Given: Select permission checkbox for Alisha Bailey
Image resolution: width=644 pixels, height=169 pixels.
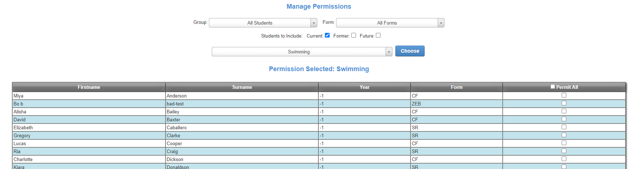Looking at the screenshot, I should (x=564, y=111).
